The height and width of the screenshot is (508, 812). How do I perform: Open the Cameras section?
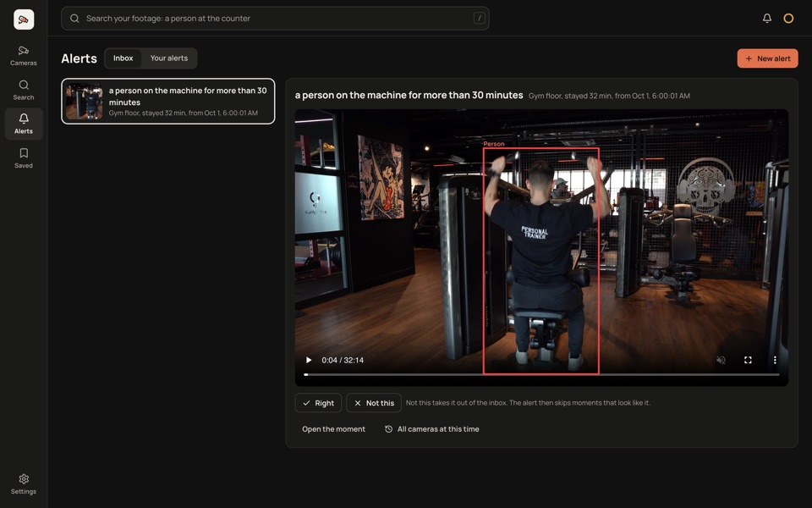tap(24, 56)
